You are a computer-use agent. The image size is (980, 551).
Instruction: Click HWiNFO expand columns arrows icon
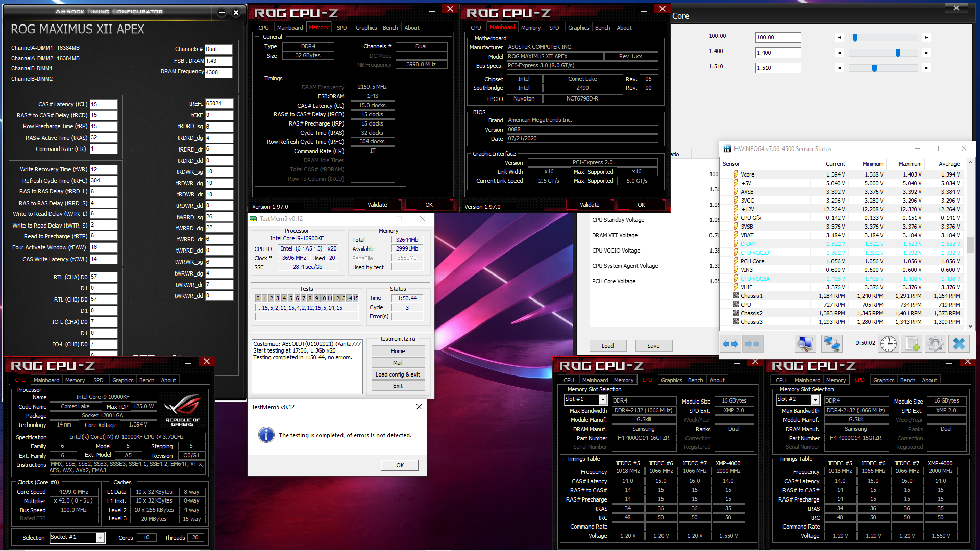(730, 344)
